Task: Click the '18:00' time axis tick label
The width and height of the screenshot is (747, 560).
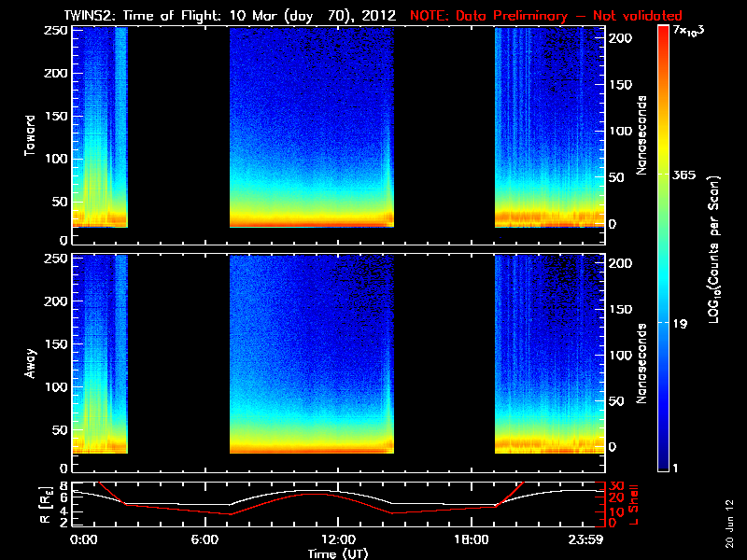Action: [470, 539]
